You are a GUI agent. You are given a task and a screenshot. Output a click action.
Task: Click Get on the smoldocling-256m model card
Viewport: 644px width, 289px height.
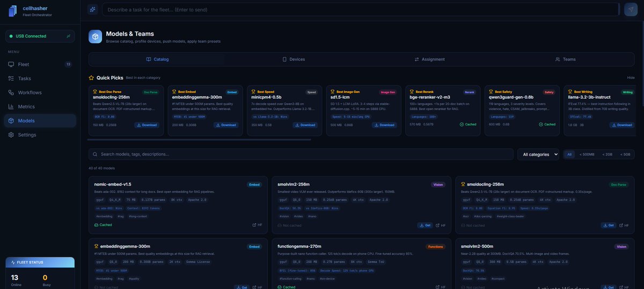click(x=609, y=225)
